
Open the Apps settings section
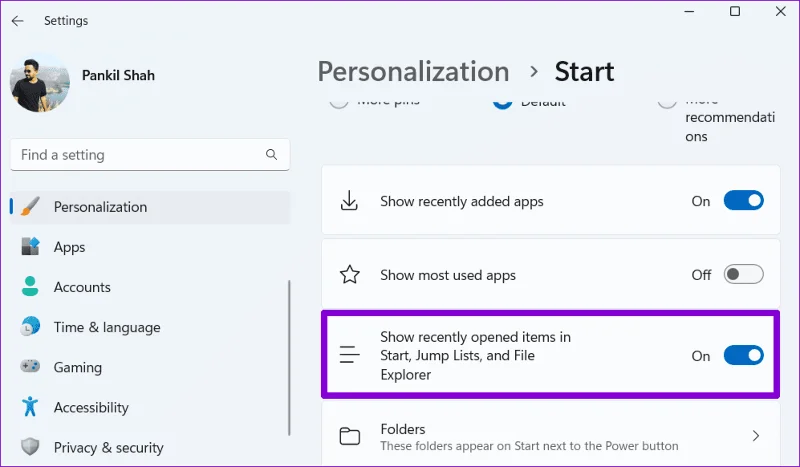[69, 248]
